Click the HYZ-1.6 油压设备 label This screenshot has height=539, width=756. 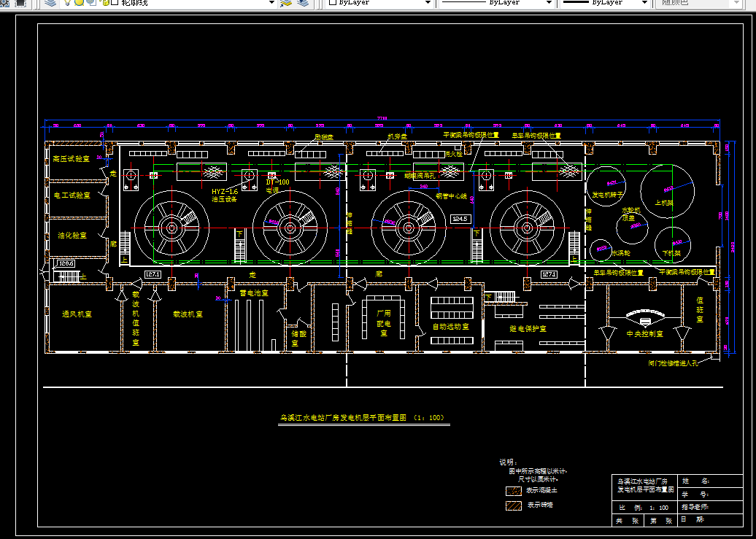(x=225, y=195)
